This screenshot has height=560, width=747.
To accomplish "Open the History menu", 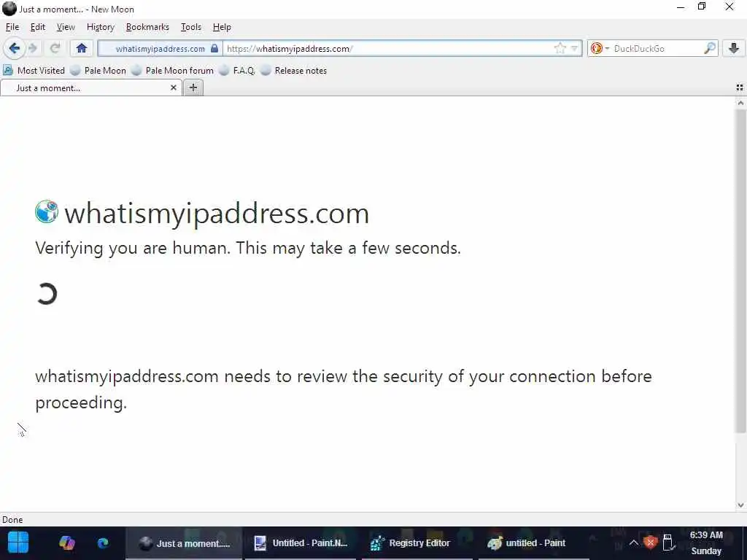I will 101,27.
